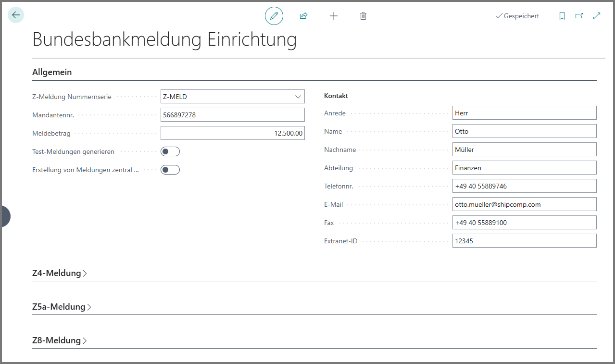Click the Test-Meldungen generieren label
The image size is (615, 364).
73,151
